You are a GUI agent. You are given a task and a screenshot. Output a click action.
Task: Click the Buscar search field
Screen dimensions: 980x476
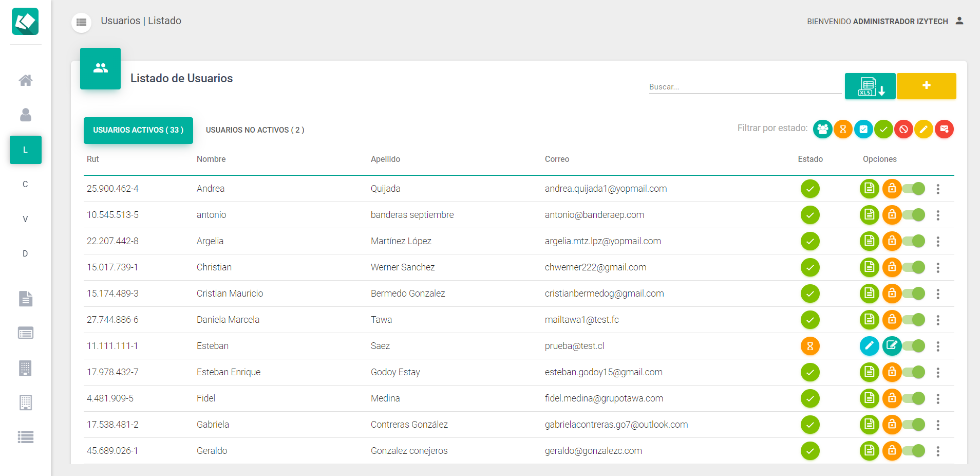744,87
